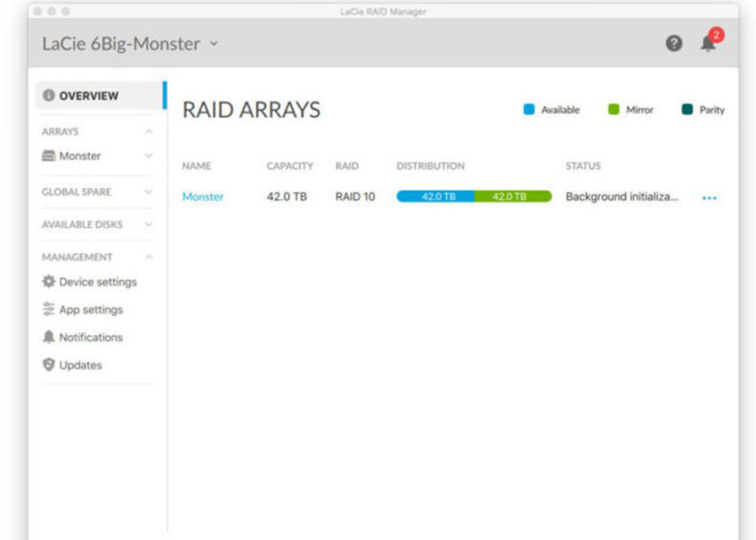Image resolution: width=756 pixels, height=540 pixels.
Task: Click the blue 42.0 TB distribution segment
Action: click(x=435, y=196)
